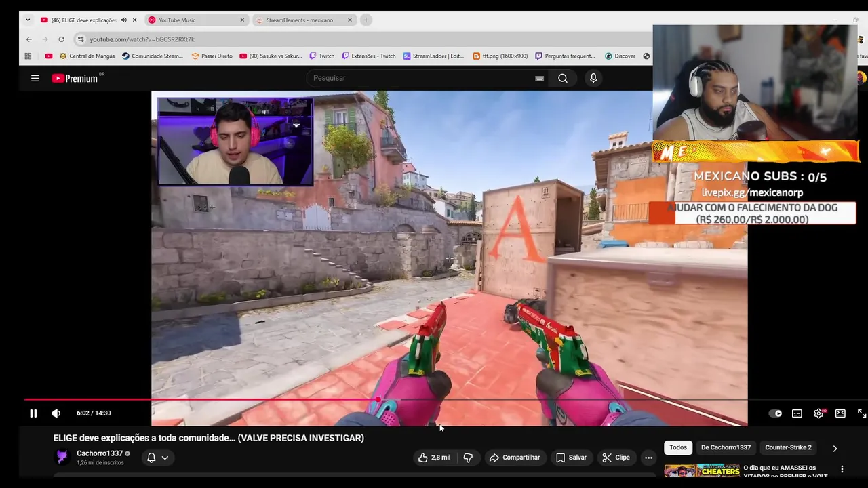This screenshot has height=488, width=868.
Task: Click the Compartilhar button
Action: click(515, 457)
